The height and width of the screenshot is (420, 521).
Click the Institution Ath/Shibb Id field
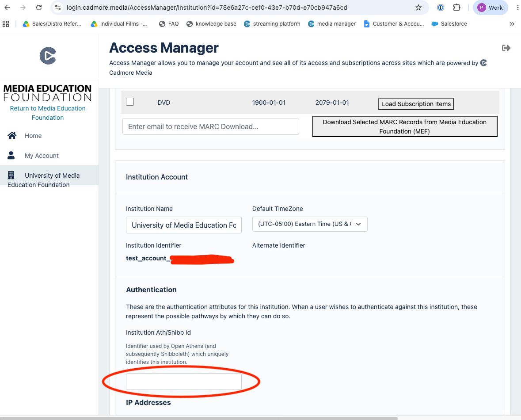tap(184, 382)
